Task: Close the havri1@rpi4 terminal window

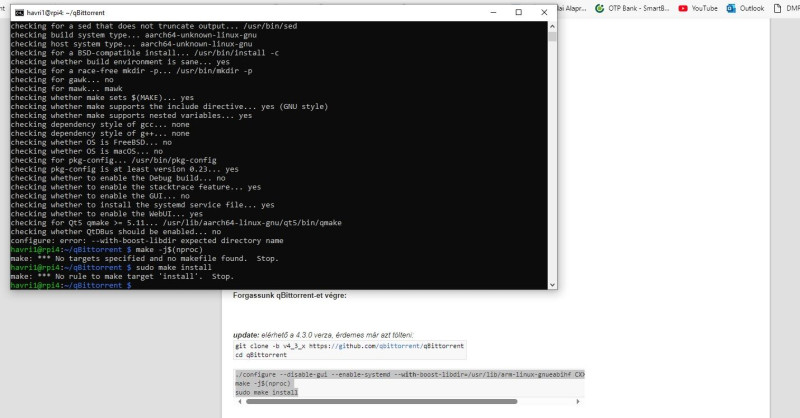Action: click(544, 12)
